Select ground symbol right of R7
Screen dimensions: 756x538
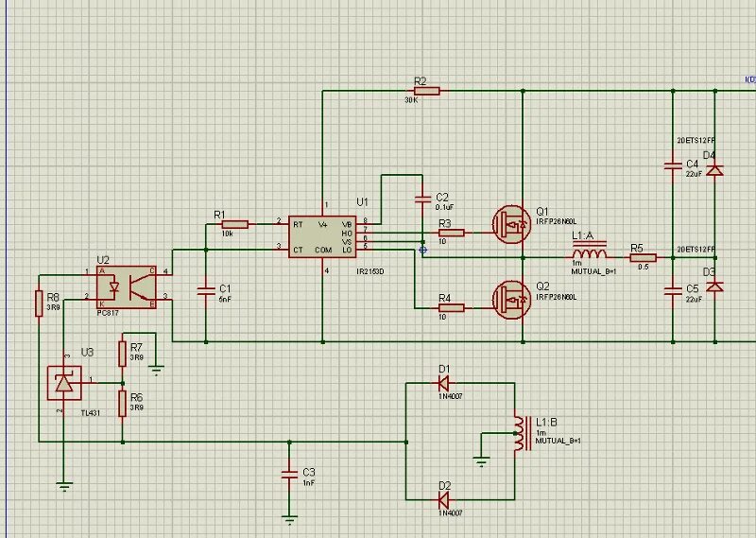click(x=156, y=371)
